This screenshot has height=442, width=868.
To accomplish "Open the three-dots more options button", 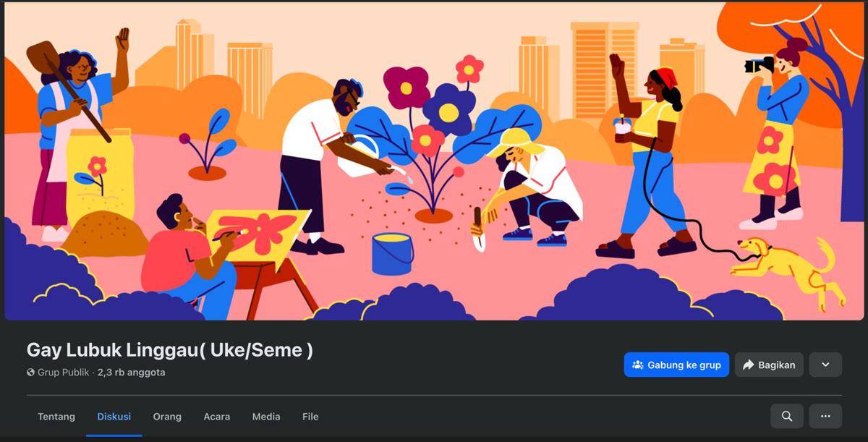I will coord(825,416).
